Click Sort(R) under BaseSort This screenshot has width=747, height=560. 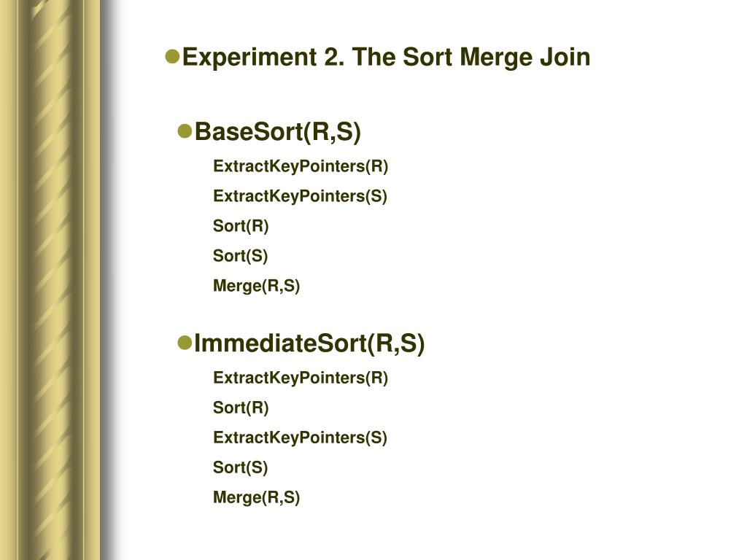pos(241,226)
